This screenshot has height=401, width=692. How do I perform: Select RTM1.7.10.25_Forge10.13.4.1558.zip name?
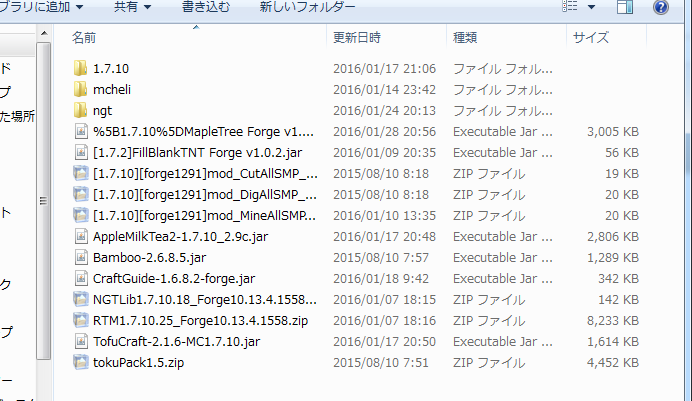click(200, 321)
